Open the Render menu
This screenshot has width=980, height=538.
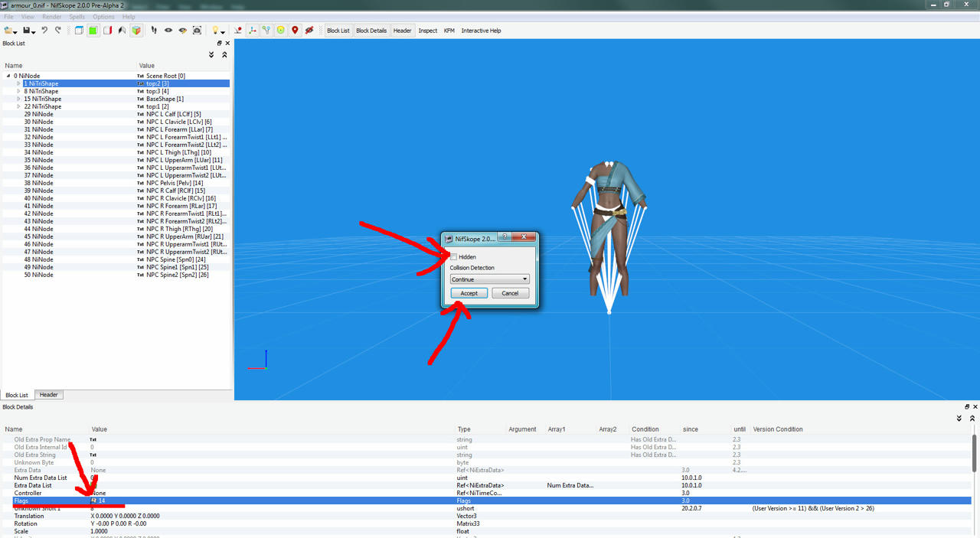point(52,17)
